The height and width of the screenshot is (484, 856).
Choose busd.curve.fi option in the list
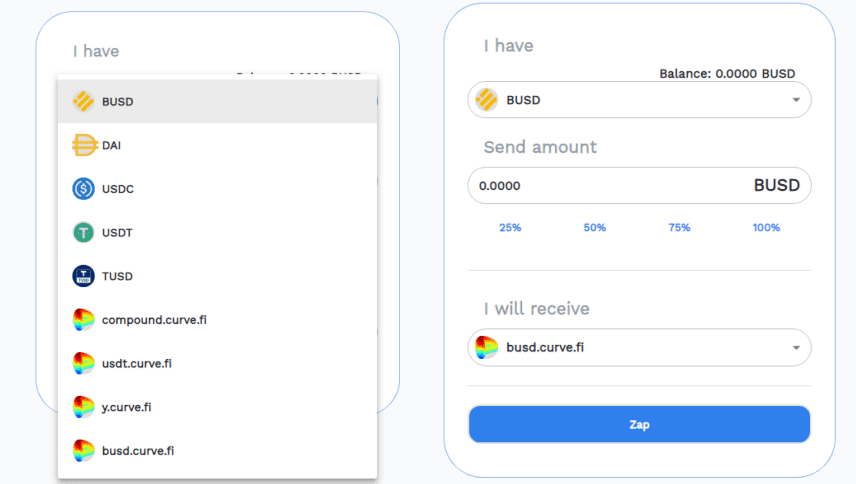pos(138,451)
